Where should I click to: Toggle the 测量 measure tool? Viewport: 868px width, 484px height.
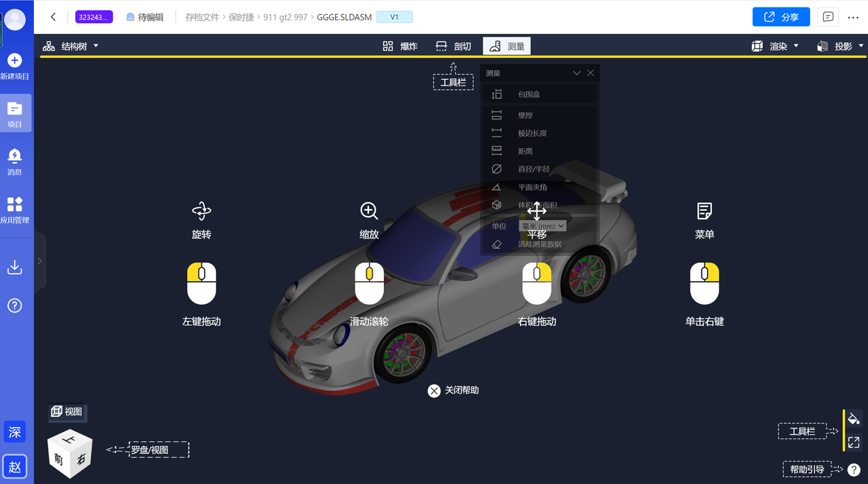pos(507,46)
